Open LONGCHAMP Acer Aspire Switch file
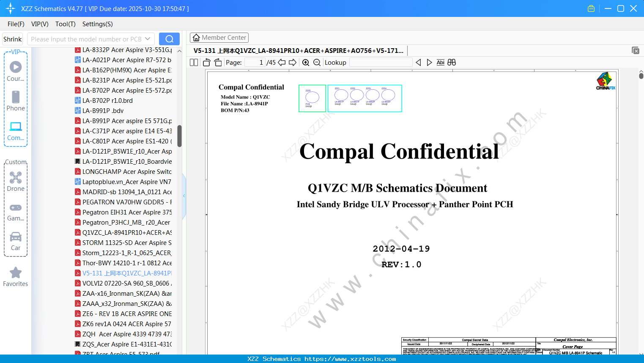Screen dimensions: 644x363 (x=123, y=172)
